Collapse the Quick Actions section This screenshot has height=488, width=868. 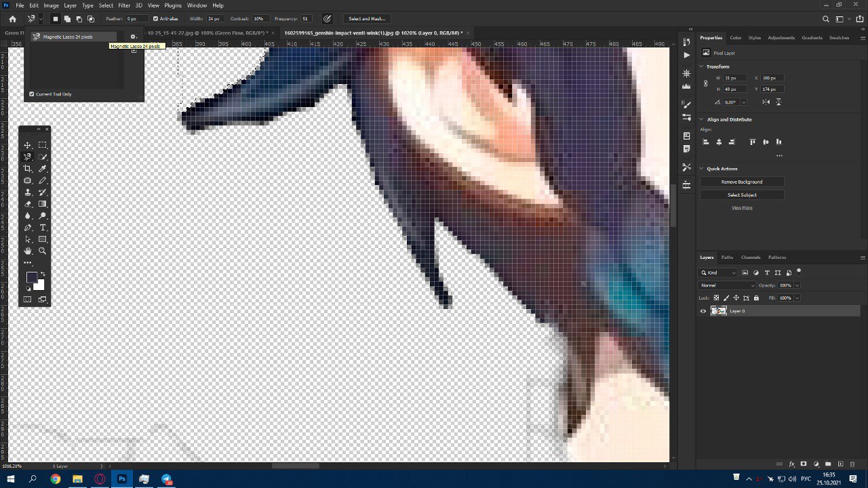click(x=702, y=169)
